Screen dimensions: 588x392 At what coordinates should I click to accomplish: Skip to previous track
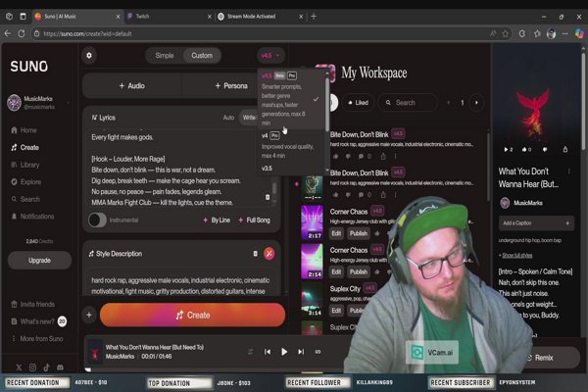268,352
